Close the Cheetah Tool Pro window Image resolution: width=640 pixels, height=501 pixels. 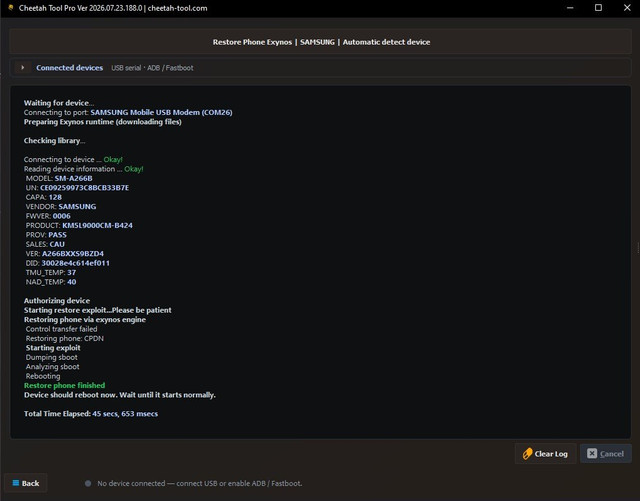click(627, 8)
